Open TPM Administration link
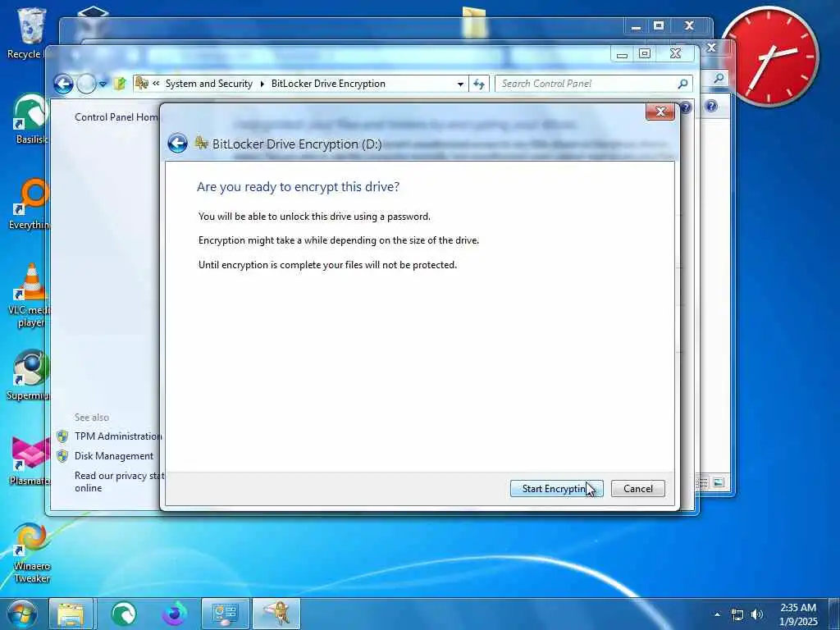Viewport: 840px width, 630px height. coord(118,436)
